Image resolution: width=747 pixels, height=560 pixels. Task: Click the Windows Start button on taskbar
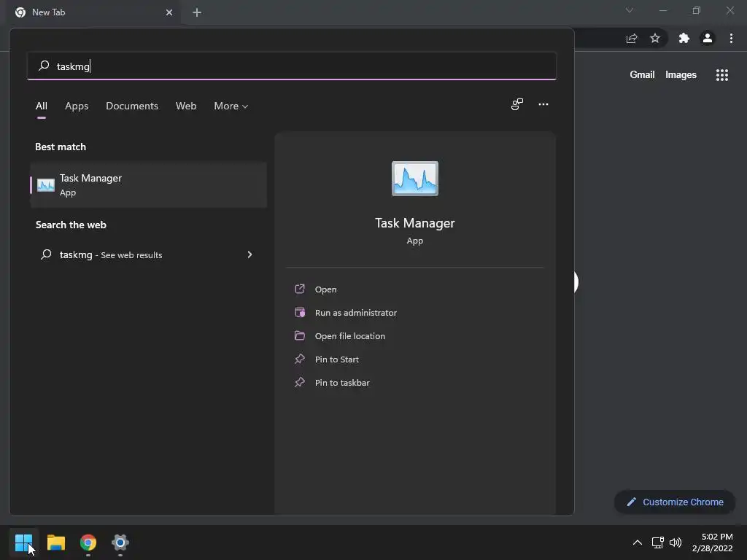coord(23,542)
